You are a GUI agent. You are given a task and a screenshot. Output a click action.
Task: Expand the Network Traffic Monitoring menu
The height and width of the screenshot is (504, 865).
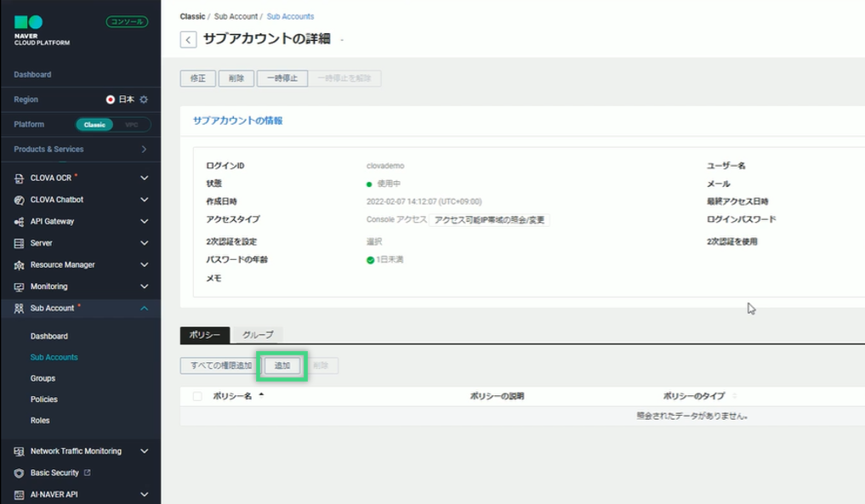tap(144, 451)
